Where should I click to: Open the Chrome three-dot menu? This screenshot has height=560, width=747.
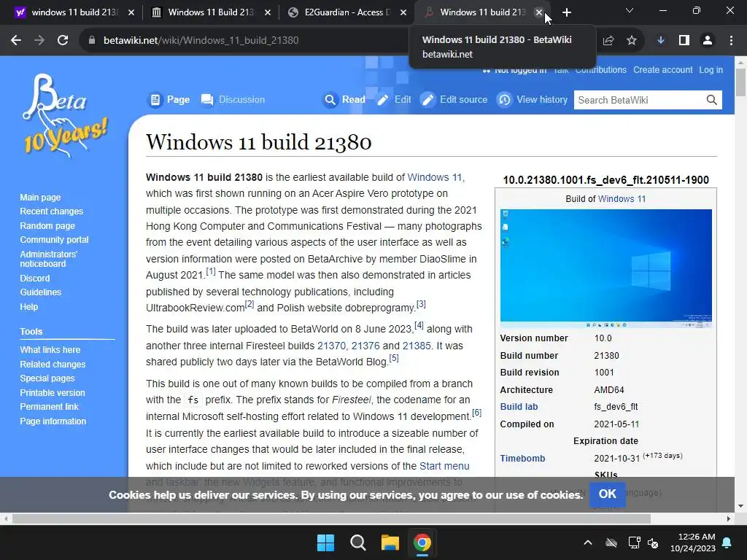pyautogui.click(x=731, y=41)
